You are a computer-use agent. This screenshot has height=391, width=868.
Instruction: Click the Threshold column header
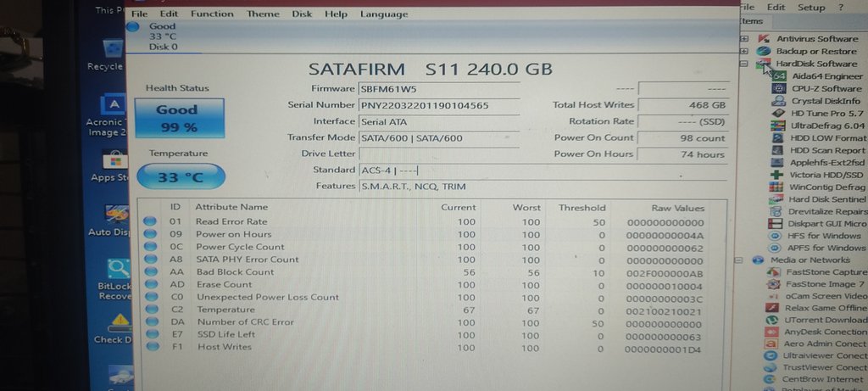coord(581,208)
